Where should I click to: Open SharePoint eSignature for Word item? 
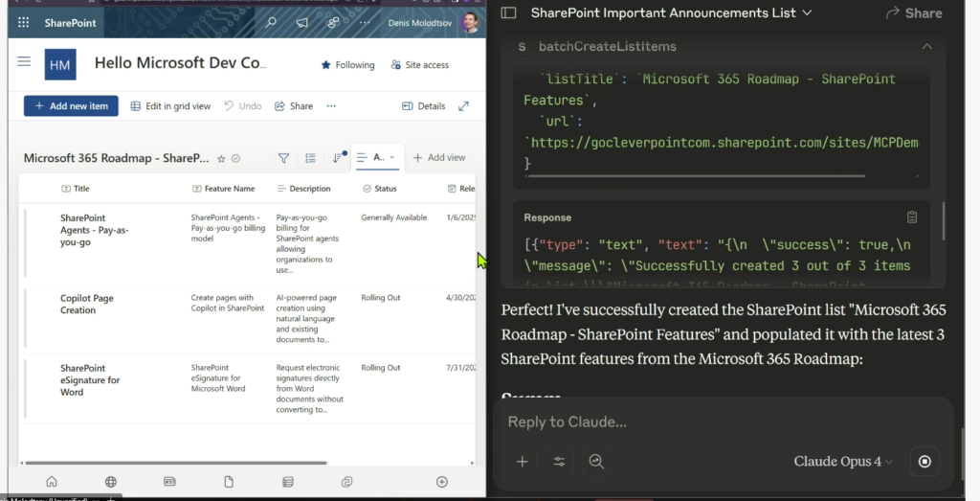pyautogui.click(x=90, y=379)
